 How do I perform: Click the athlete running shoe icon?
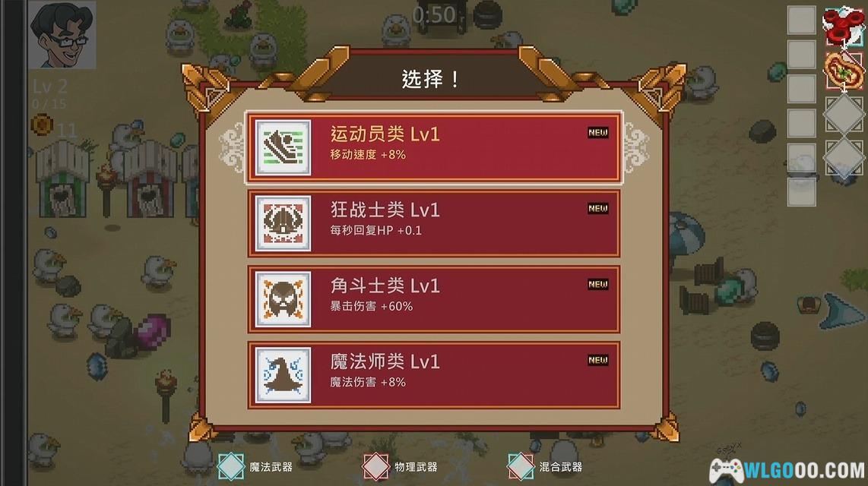283,147
